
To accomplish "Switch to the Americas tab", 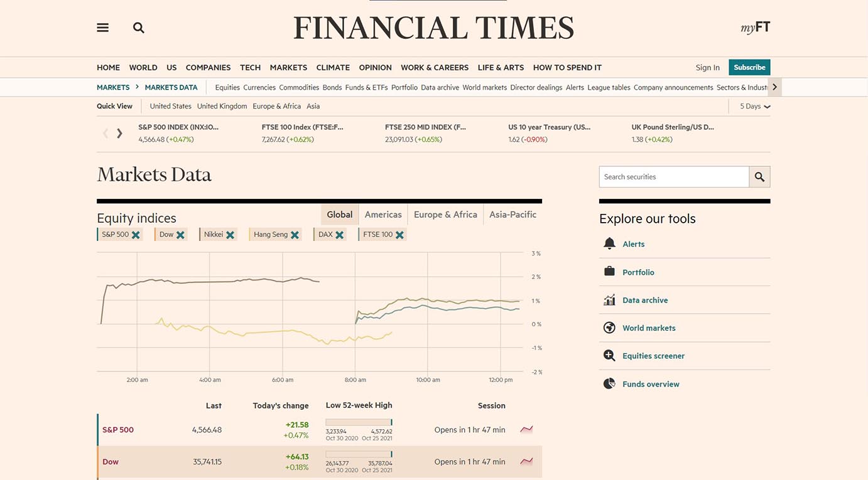I will [383, 215].
